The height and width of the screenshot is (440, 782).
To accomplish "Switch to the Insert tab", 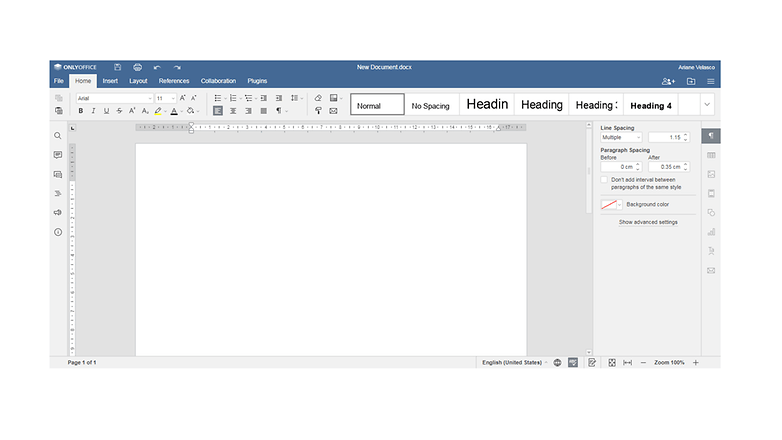I will coord(110,81).
